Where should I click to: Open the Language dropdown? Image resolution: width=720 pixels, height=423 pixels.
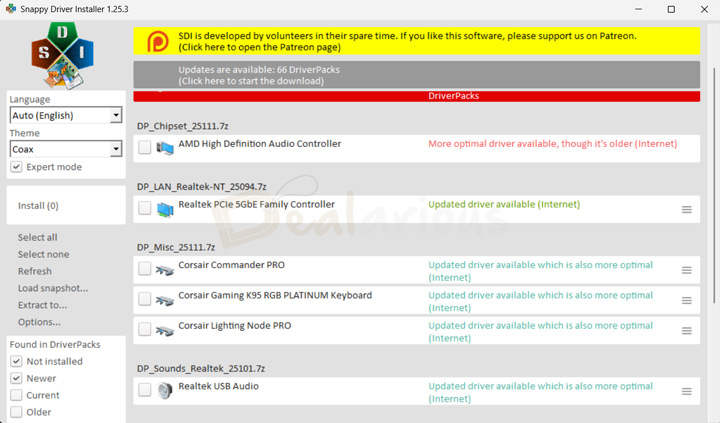pyautogui.click(x=66, y=115)
